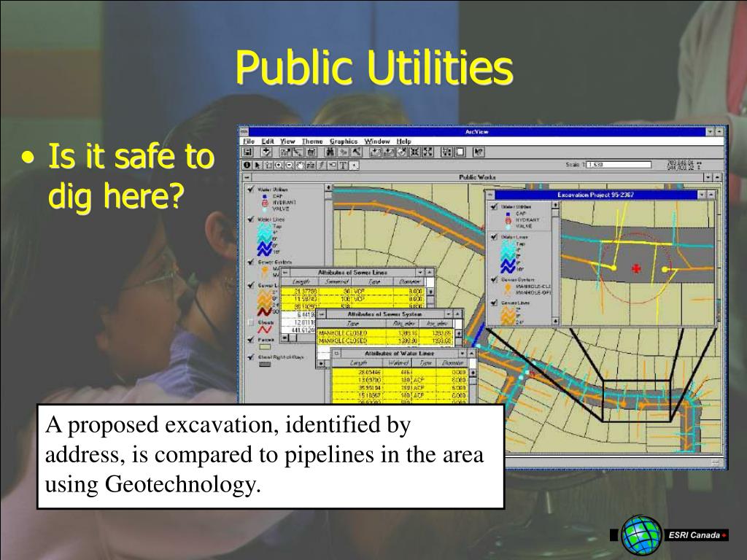Open Attributes of Water Lines control menu
Image resolution: width=747 pixels, height=560 pixels.
tap(336, 354)
